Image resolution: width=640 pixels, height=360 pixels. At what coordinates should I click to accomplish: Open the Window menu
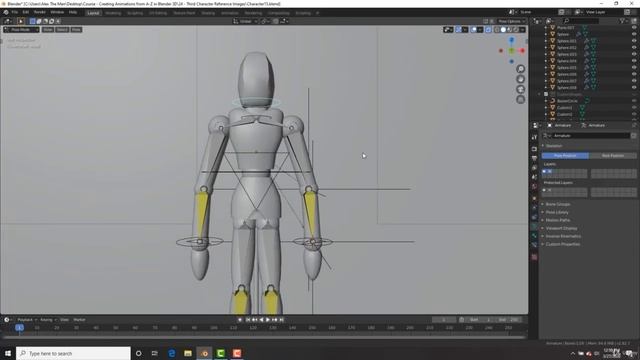(x=57, y=12)
